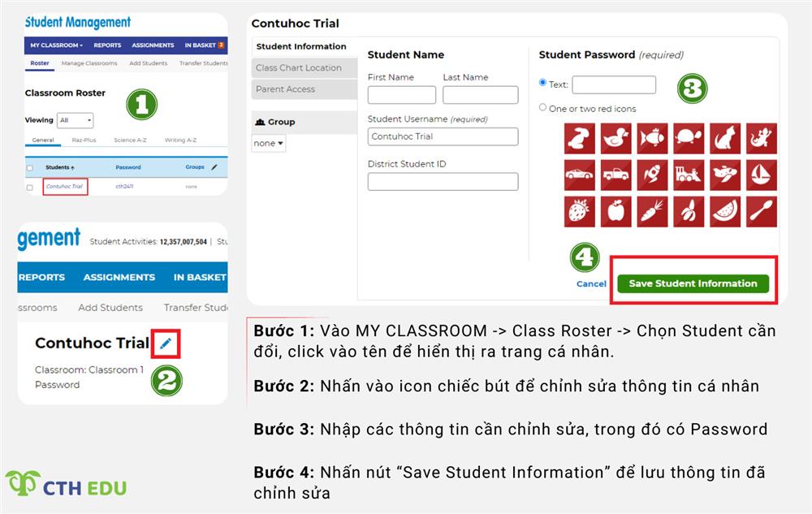Check the checkbox next to Contuhoc Trial row
Image resolution: width=812 pixels, height=514 pixels.
28,186
